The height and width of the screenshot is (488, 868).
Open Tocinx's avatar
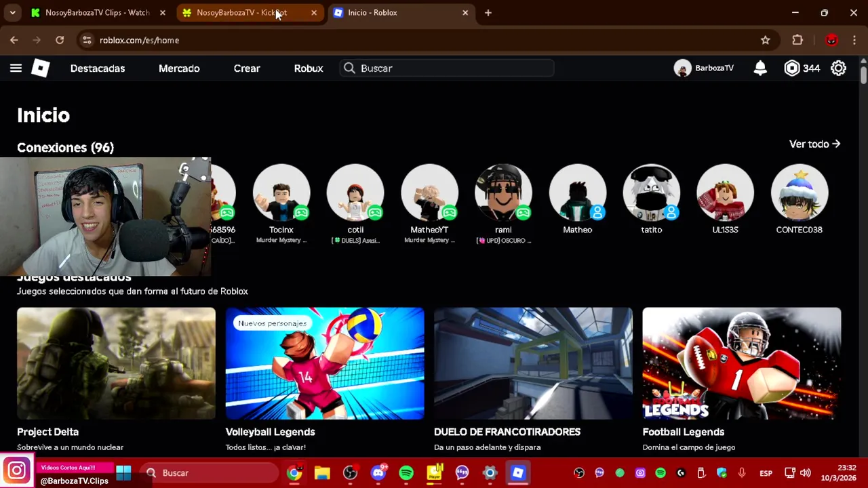(281, 193)
